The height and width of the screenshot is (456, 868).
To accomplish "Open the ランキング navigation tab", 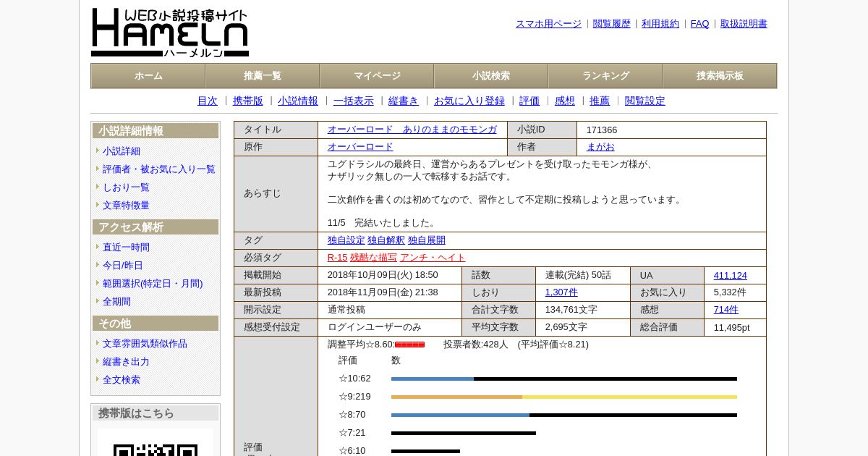I will [x=605, y=76].
